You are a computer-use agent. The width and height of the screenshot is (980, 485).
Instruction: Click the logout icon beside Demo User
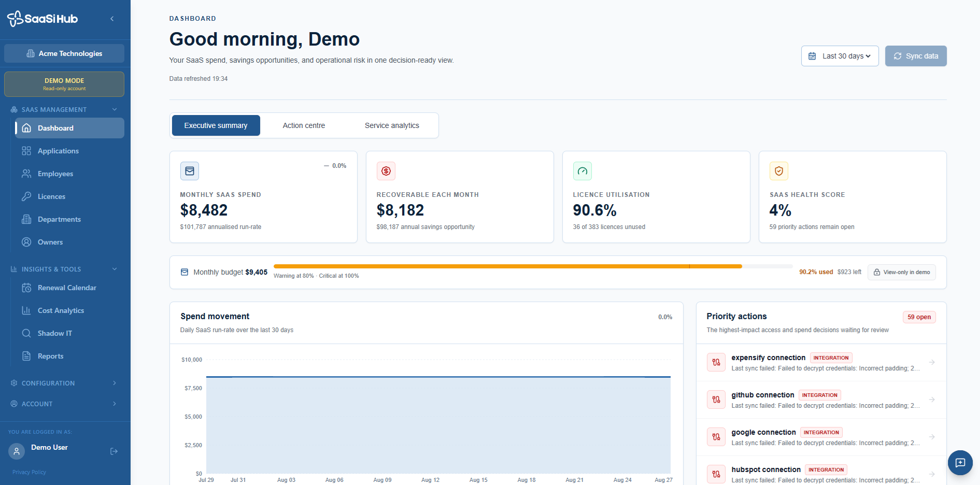pos(114,451)
